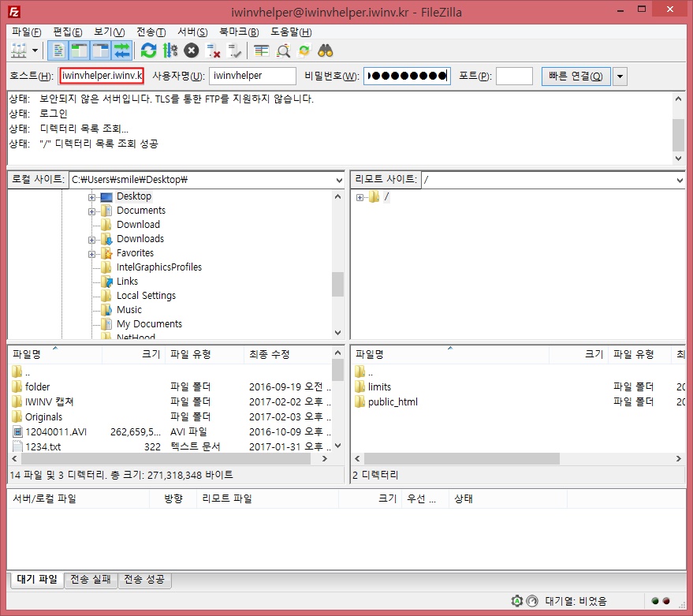Select the remote public_html folder

tap(520, 402)
